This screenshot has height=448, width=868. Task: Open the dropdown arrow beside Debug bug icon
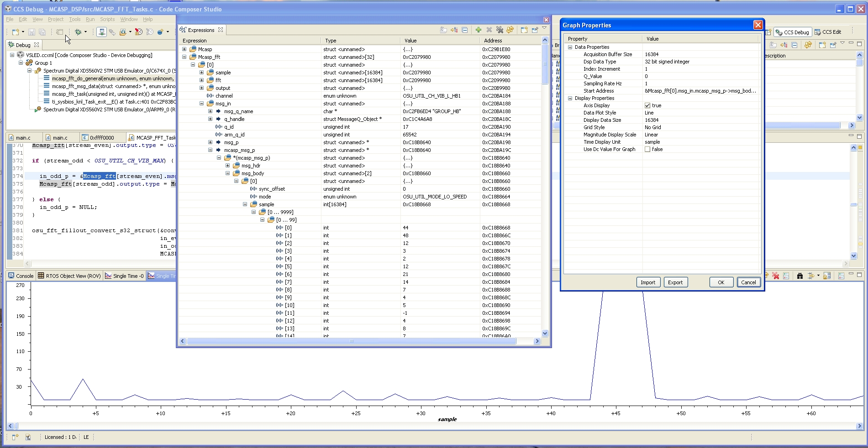pyautogui.click(x=85, y=32)
